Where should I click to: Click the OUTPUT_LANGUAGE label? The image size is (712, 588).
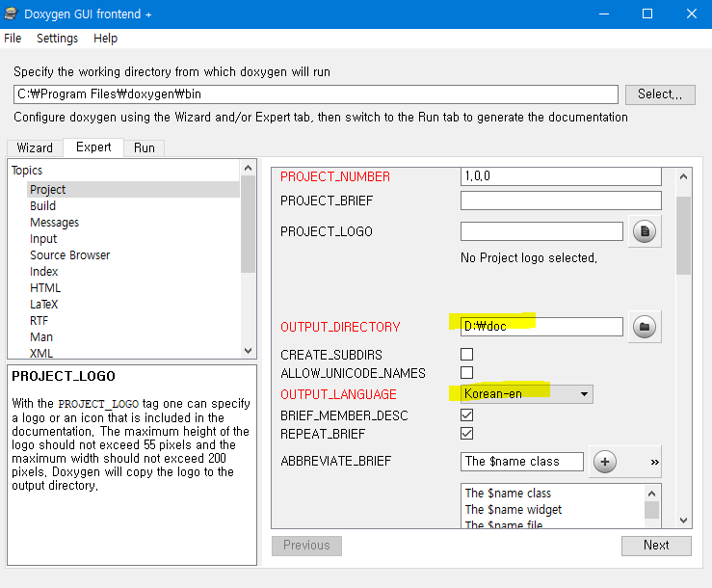[x=338, y=394]
